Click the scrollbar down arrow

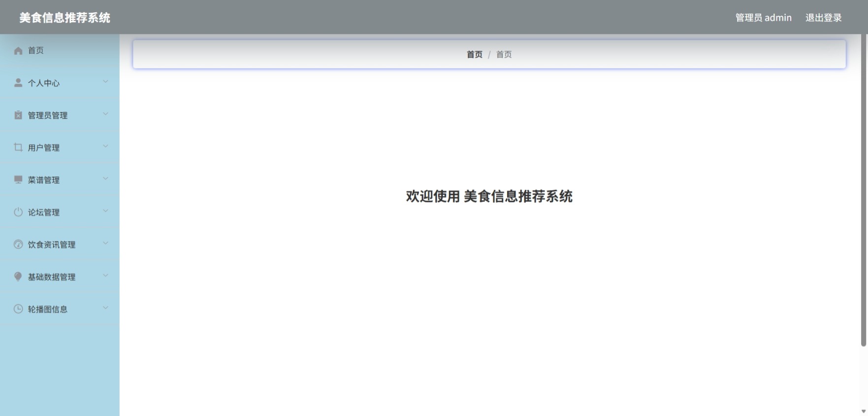(x=864, y=411)
